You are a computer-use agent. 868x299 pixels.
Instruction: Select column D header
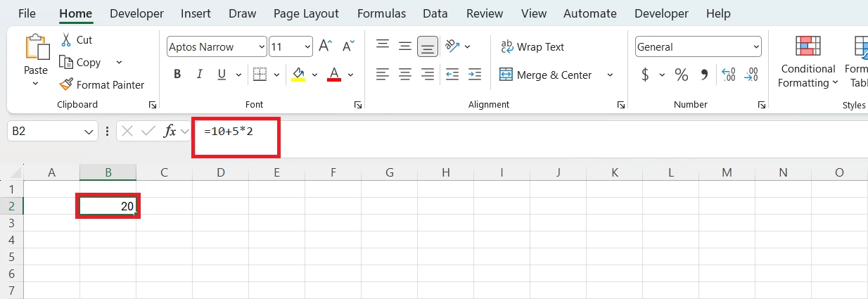coord(220,172)
